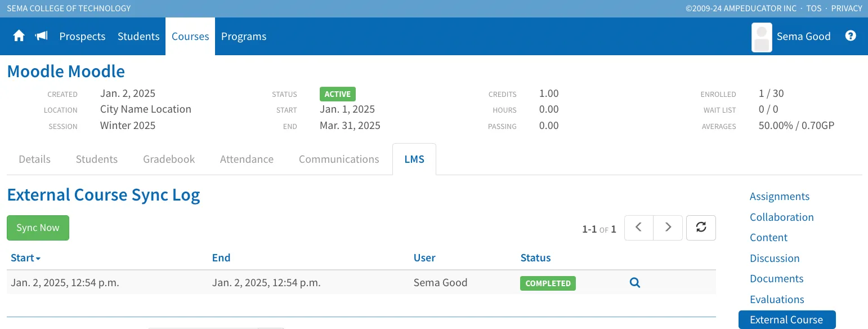The image size is (868, 329).
Task: Sort by the Status column
Action: [535, 258]
